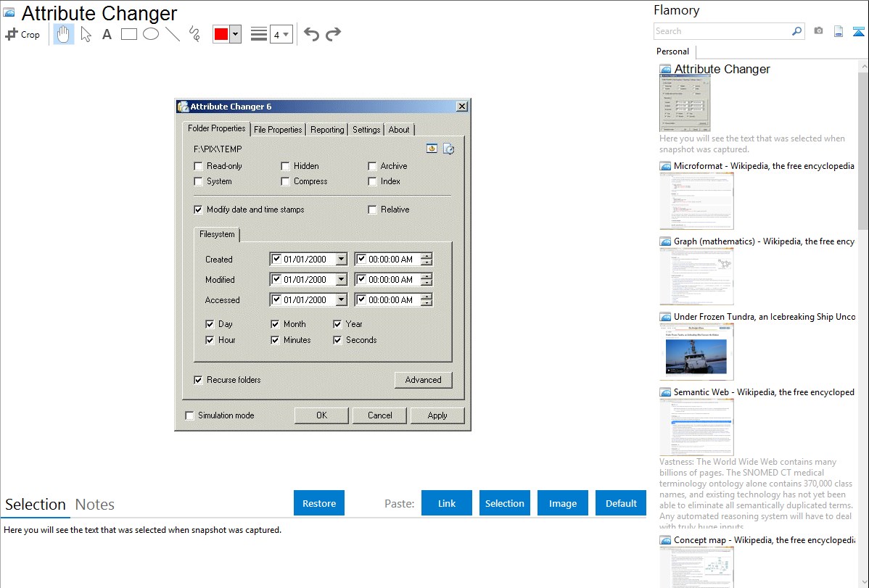Close the Attribute Changer 6 dialog
The height and width of the screenshot is (588, 869).
[461, 107]
